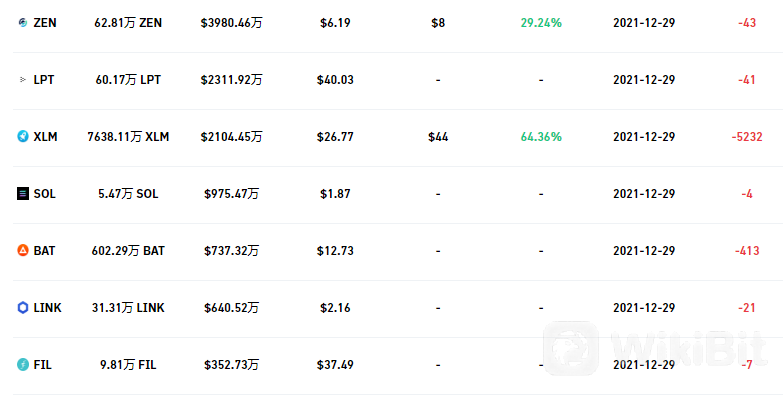Click the LINK Chainlink coin icon

pyautogui.click(x=23, y=308)
